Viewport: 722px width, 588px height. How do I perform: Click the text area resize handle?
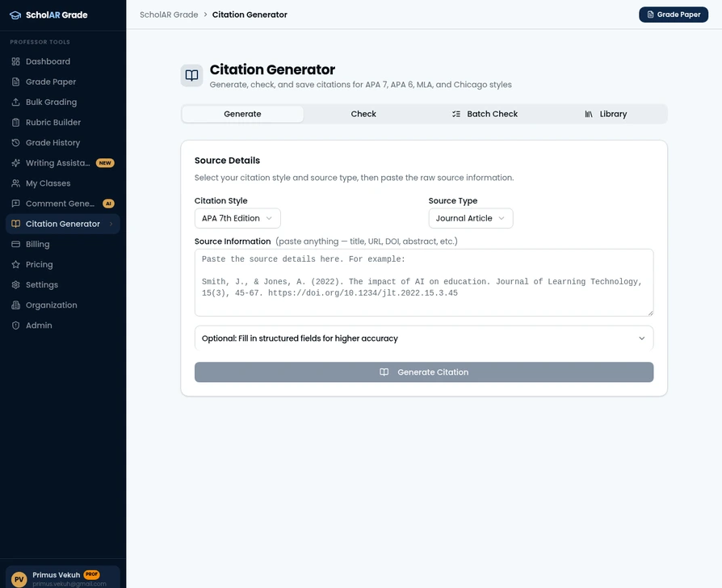650,313
